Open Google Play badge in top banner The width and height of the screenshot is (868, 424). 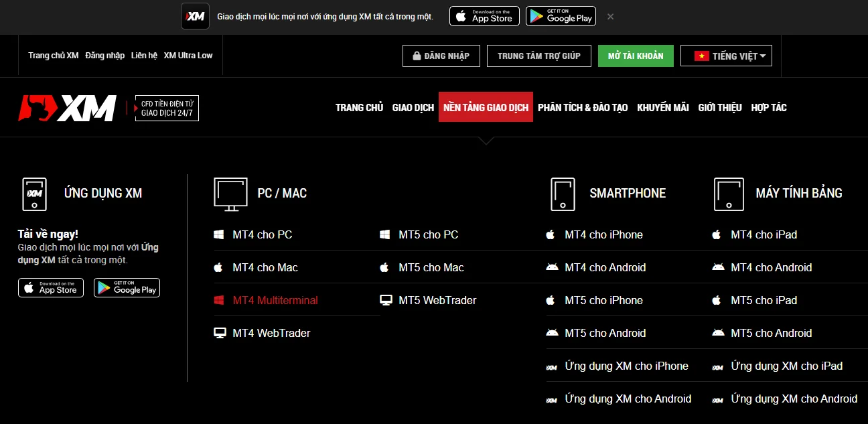(x=561, y=16)
